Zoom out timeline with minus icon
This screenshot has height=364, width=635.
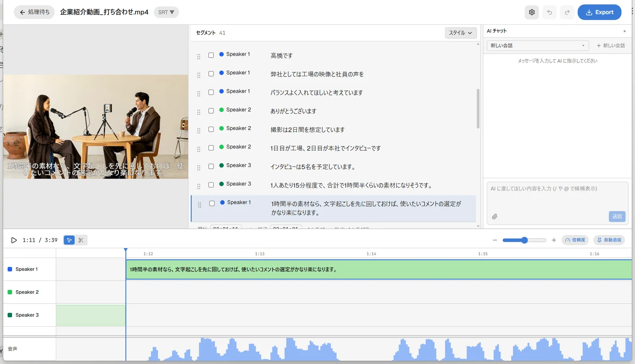click(x=495, y=240)
